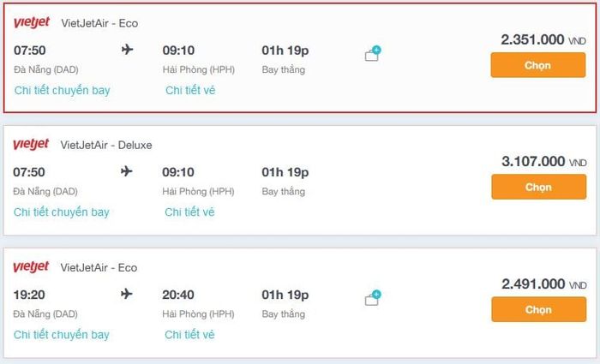
Task: Choose the 2.491.000 VND evening flight
Action: click(x=539, y=309)
